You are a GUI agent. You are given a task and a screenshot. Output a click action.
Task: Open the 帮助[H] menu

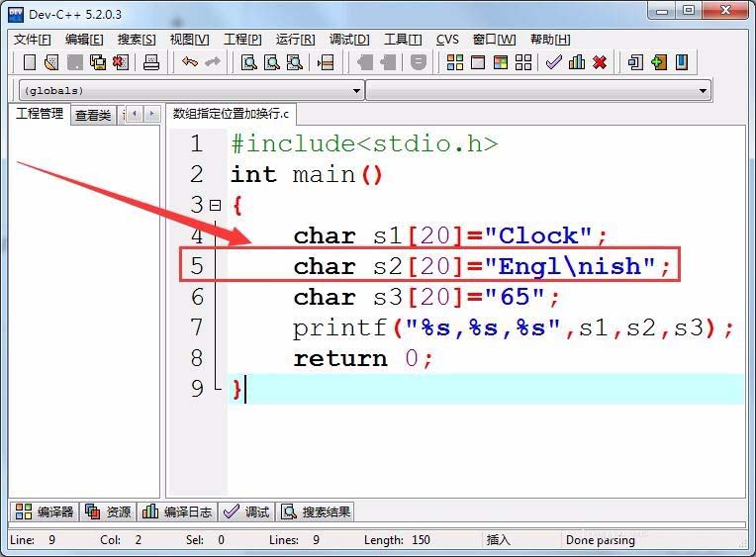pyautogui.click(x=550, y=40)
